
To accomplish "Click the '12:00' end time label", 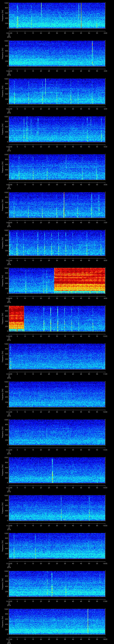I will [105, 412].
